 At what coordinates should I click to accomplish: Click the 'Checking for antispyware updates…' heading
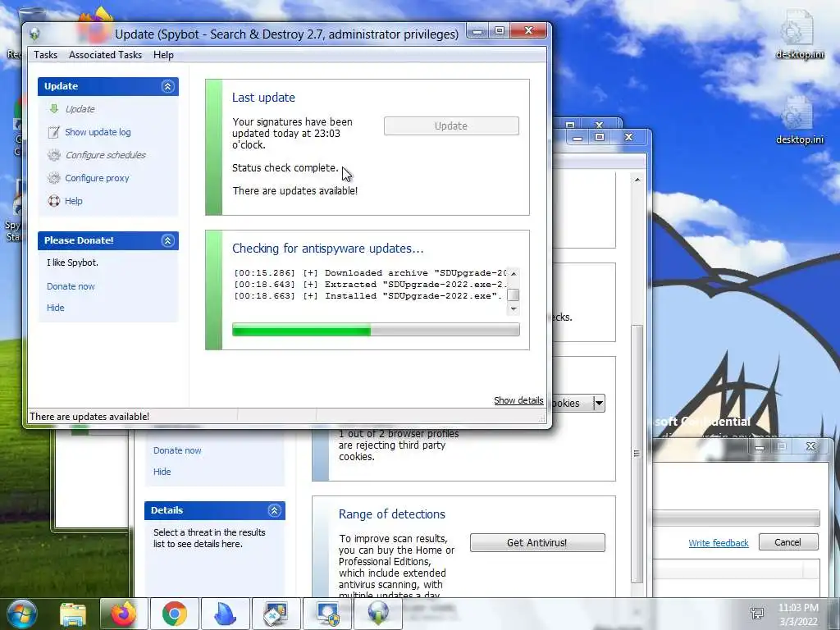pyautogui.click(x=328, y=249)
